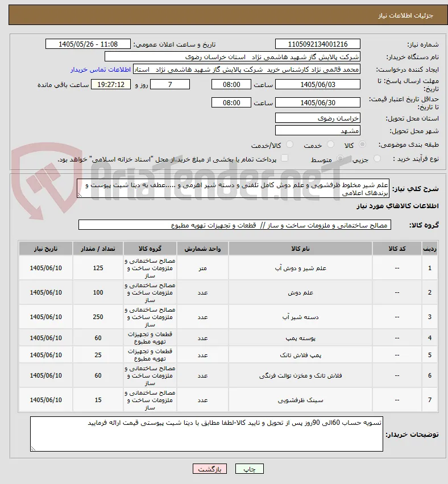Click the item name دسته شیر آب
The height and width of the screenshot is (484, 448).
[300, 317]
